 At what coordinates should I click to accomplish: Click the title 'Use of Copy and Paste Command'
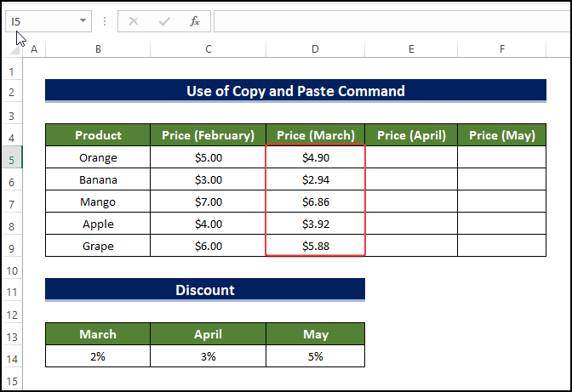pos(296,91)
